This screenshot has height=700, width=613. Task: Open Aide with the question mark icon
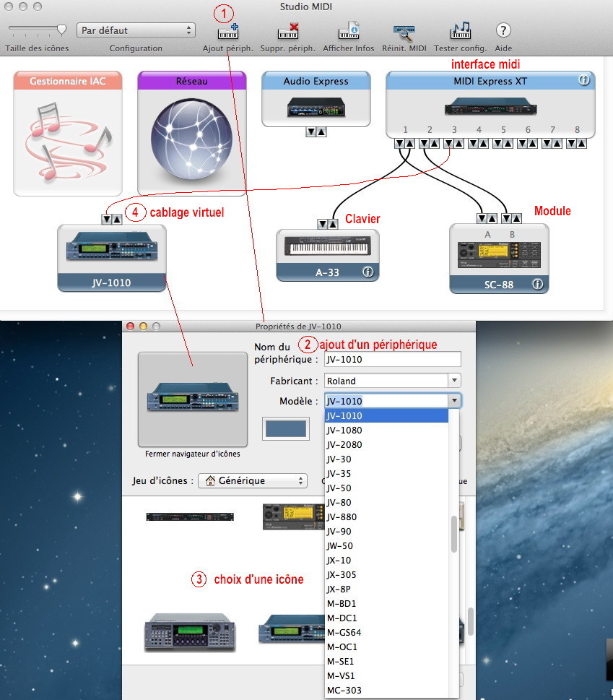pyautogui.click(x=503, y=30)
